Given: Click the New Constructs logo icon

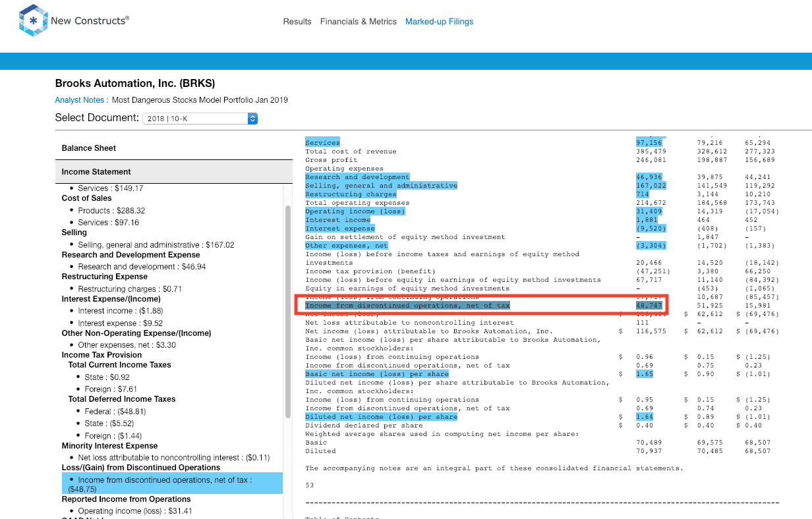Looking at the screenshot, I should (33, 21).
